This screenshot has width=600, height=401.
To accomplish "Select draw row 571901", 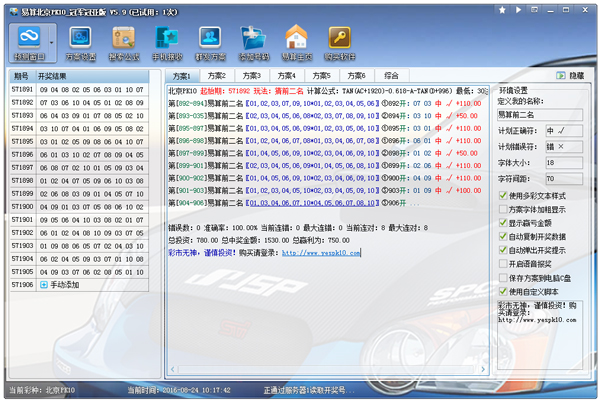I will [x=79, y=220].
